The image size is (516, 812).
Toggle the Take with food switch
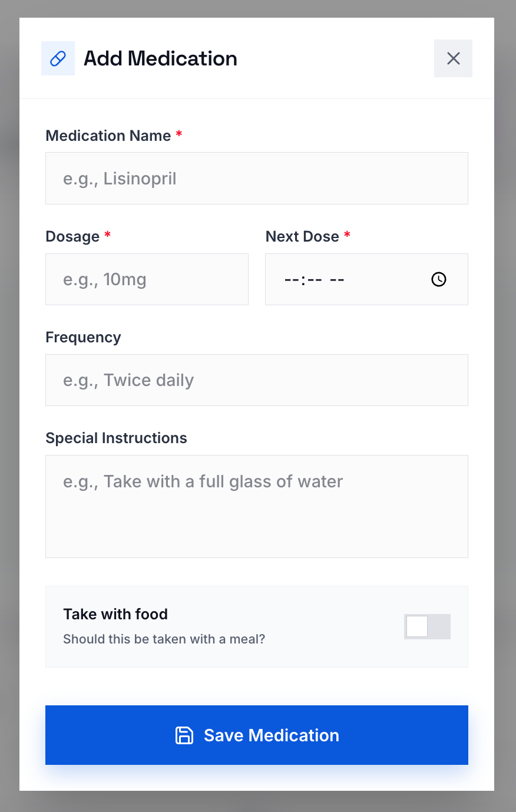[x=427, y=626]
